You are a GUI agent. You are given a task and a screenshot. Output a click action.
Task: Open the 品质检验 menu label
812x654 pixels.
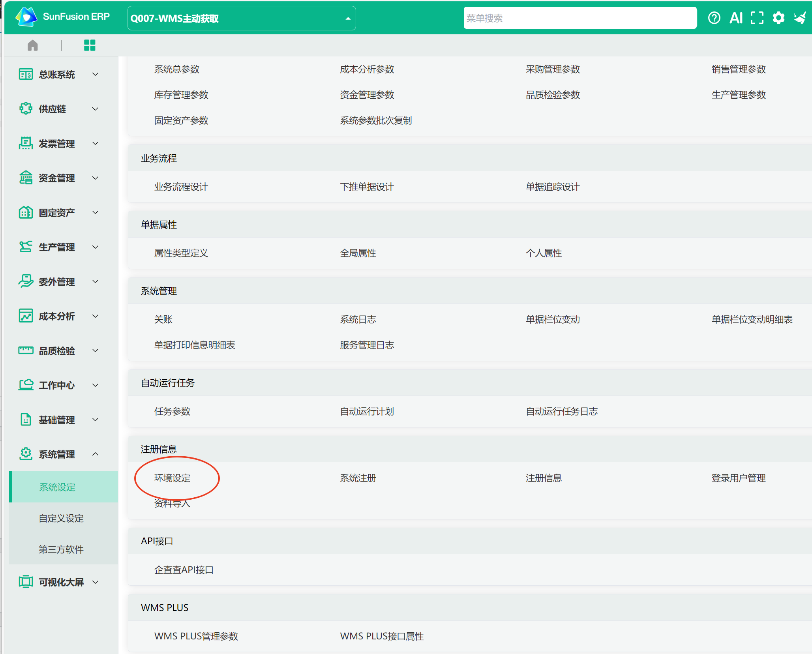point(57,351)
